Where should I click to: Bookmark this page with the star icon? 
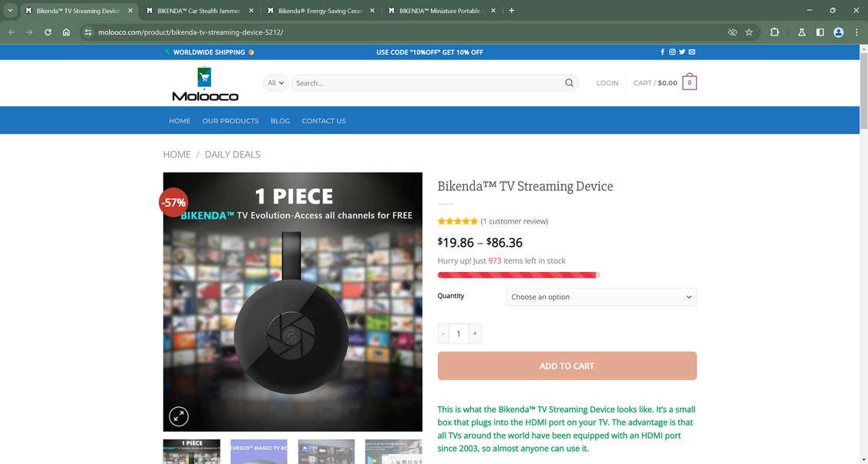[x=749, y=32]
